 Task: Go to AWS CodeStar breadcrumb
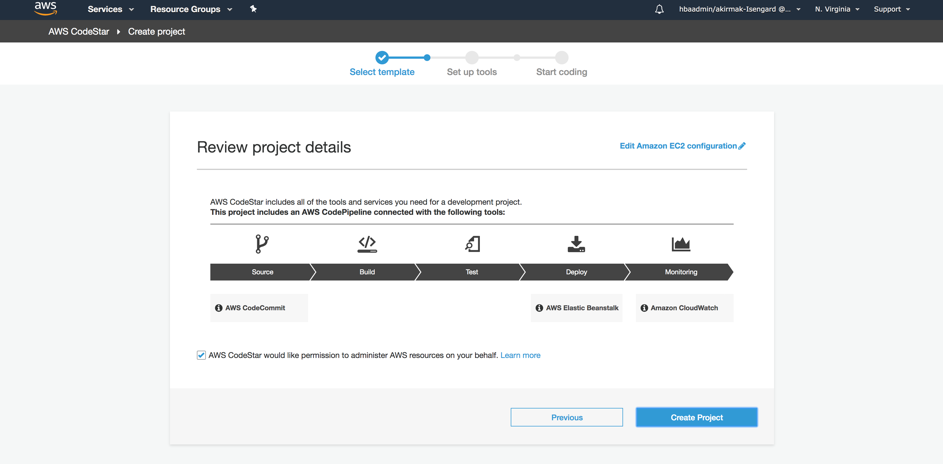79,31
